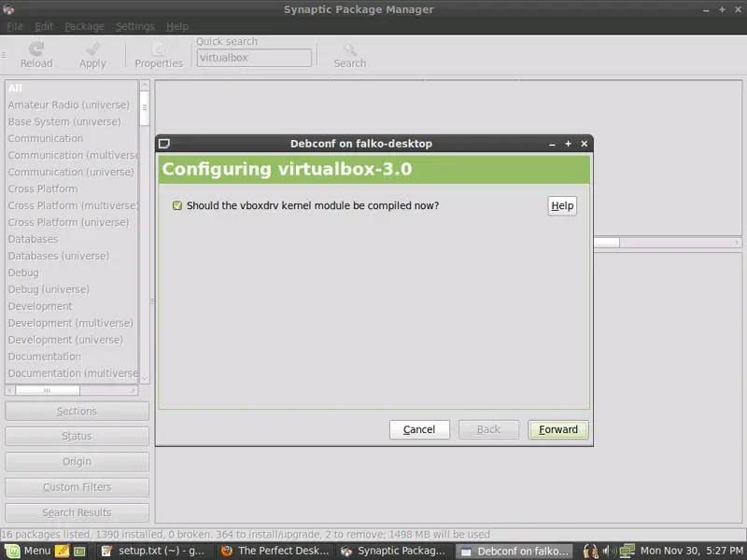Viewport: 747px width, 560px height.
Task: Select Development (universe) section
Action: point(72,340)
